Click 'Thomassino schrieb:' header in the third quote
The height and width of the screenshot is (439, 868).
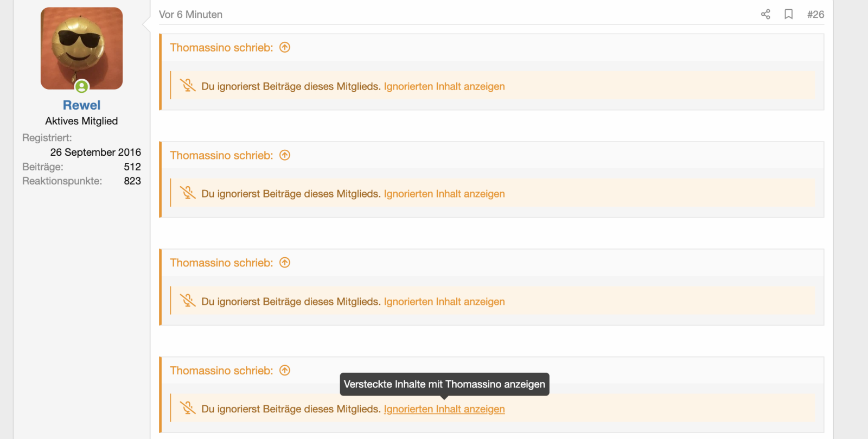(x=221, y=263)
